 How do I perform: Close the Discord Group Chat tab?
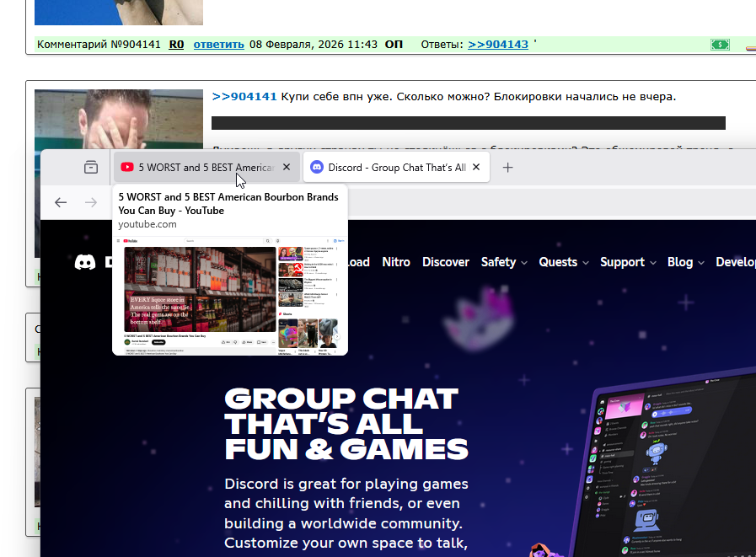tap(476, 168)
